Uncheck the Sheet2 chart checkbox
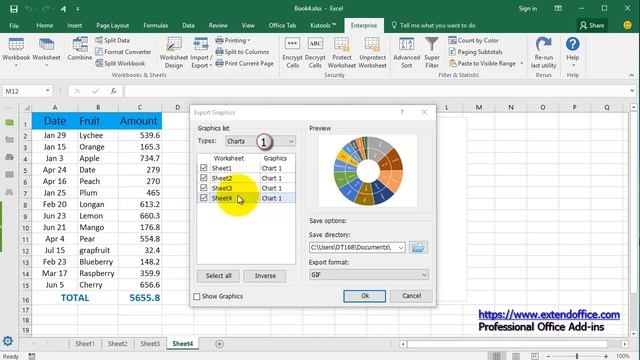This screenshot has height=360, width=640. click(204, 178)
